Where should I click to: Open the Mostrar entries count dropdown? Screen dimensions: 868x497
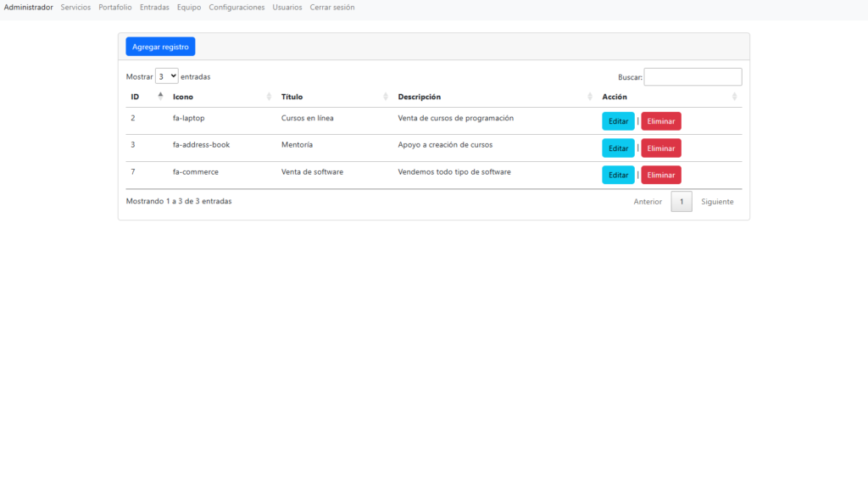tap(167, 76)
